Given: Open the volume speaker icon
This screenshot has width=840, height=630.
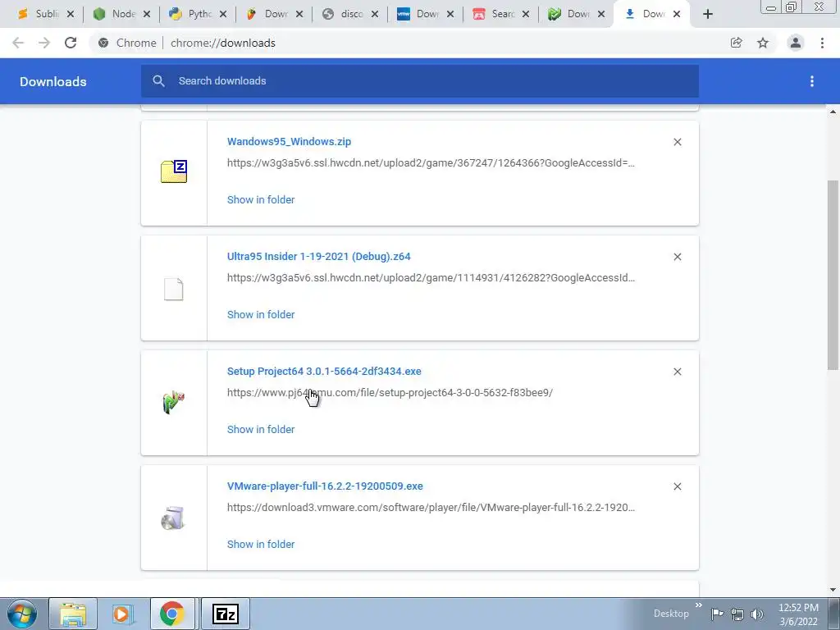Looking at the screenshot, I should (x=757, y=614).
